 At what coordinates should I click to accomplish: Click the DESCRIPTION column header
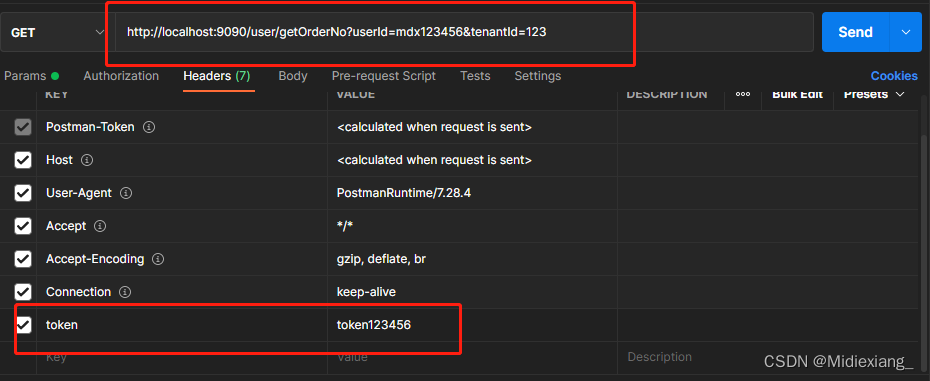[667, 94]
